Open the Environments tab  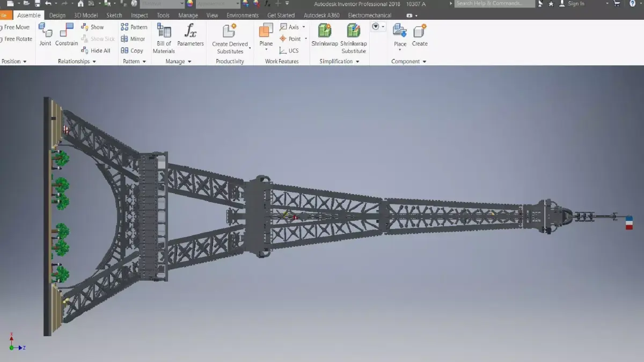(243, 16)
